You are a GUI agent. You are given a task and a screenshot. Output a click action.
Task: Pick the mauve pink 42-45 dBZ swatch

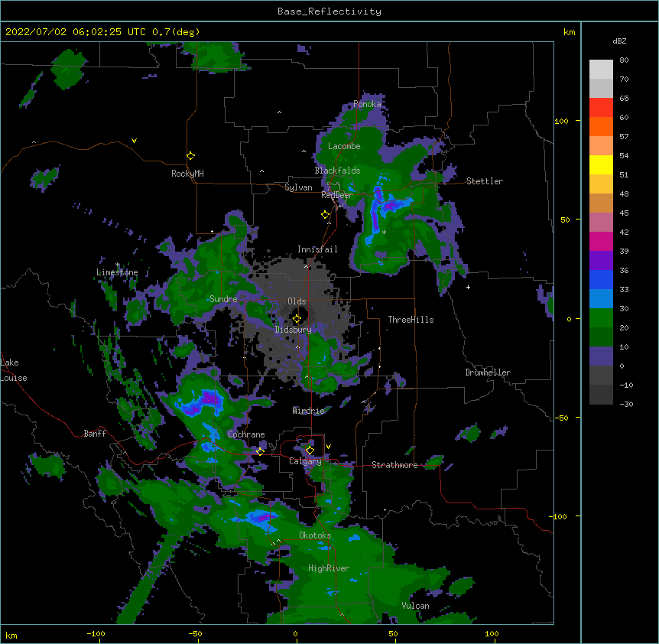point(601,223)
